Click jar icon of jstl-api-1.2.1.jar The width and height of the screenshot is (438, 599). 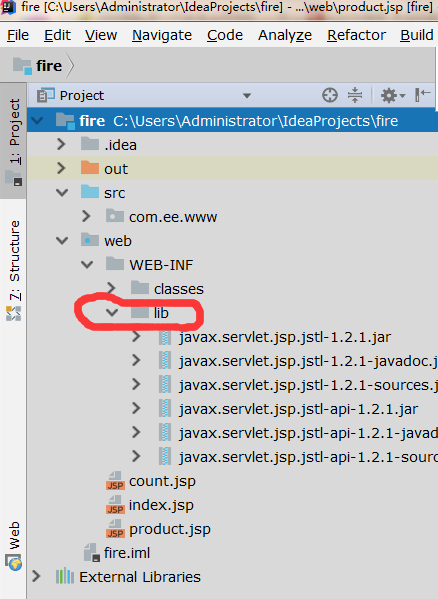tap(165, 409)
